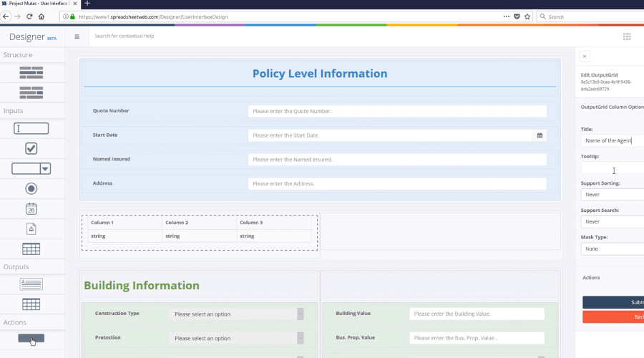Reload the browser page

pyautogui.click(x=29, y=16)
